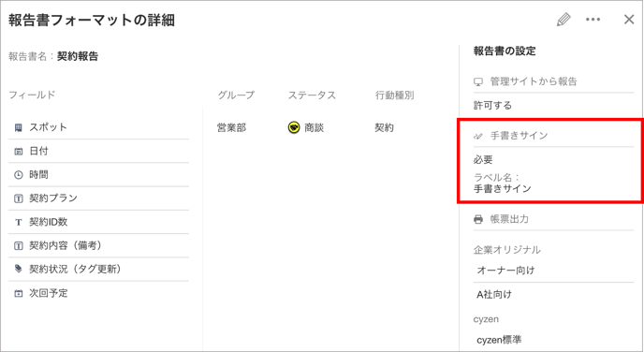Click the 許可する setting value
Screen dimensions: 644x352
pos(493,106)
